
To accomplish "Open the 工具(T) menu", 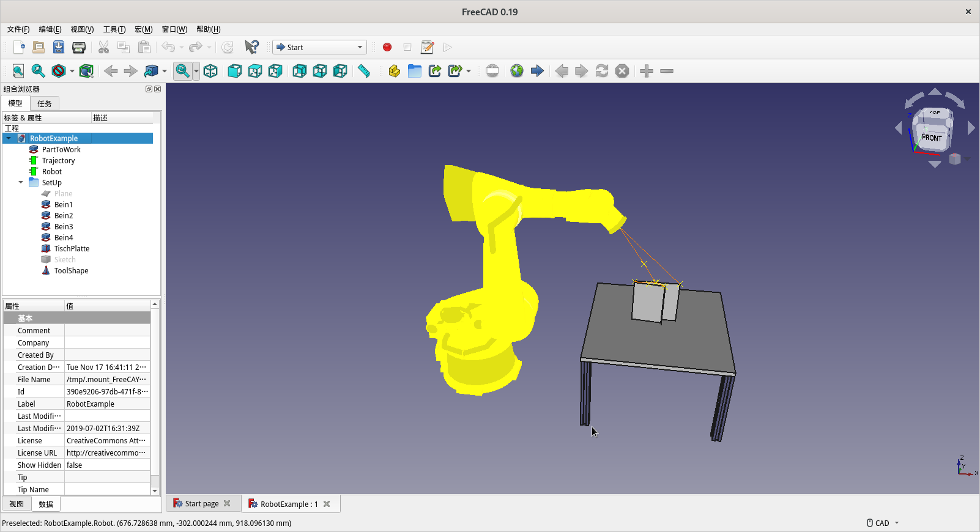I will [x=114, y=29].
